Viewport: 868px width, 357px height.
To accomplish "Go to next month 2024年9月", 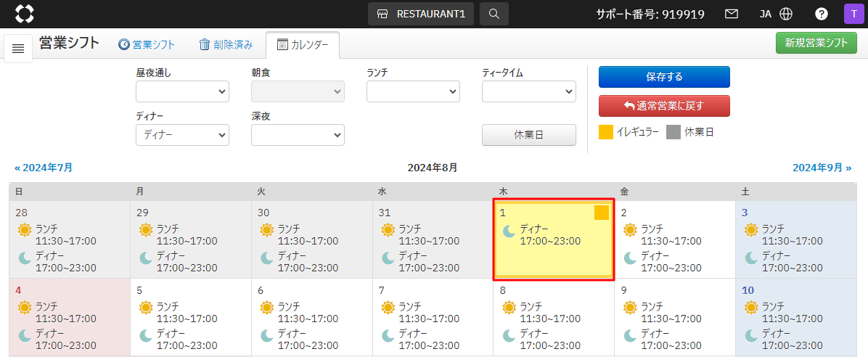I will (x=822, y=167).
